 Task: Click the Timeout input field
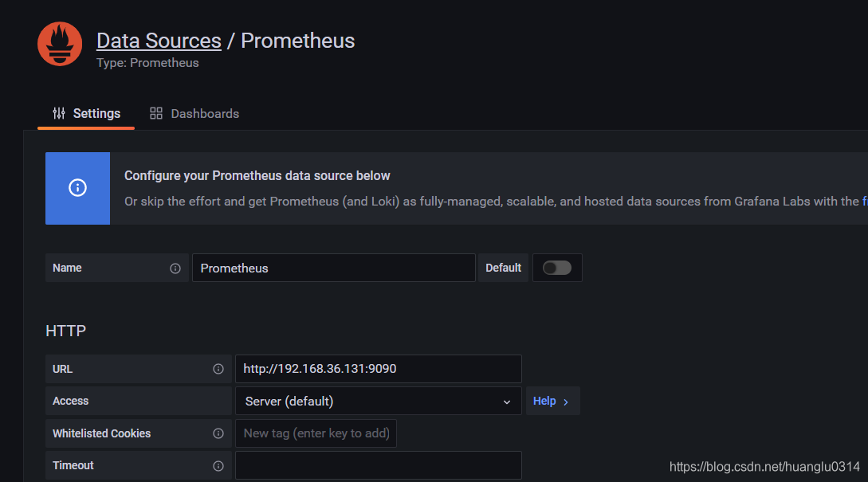(x=378, y=465)
